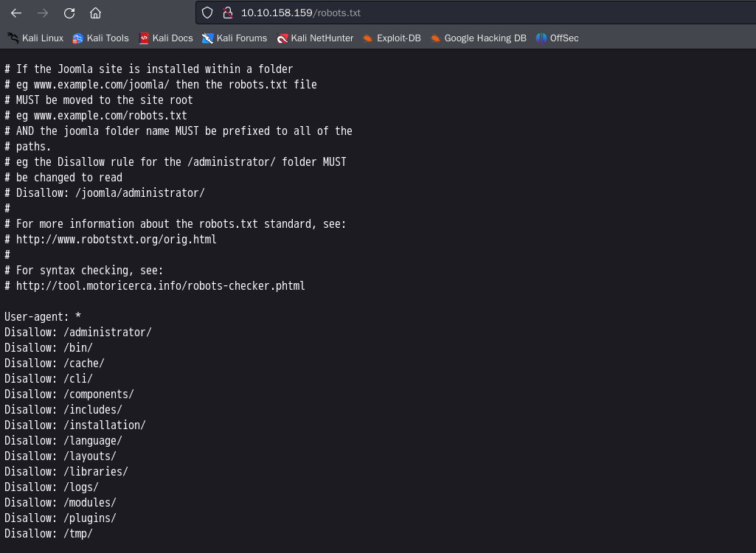Screen dimensions: 756x553
Task: Click the robotstxt.org/orig.html URL text
Action: [116, 240]
